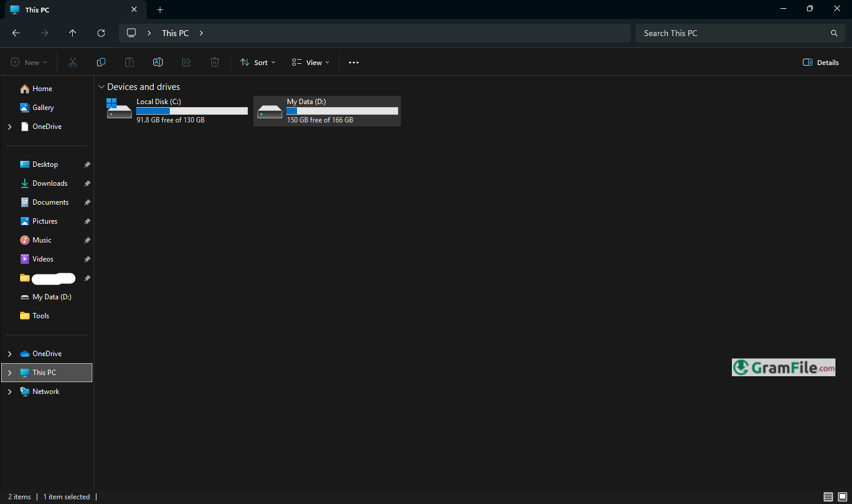Open a new tab with plus button
Image resolution: width=852 pixels, height=504 pixels.
coord(160,9)
